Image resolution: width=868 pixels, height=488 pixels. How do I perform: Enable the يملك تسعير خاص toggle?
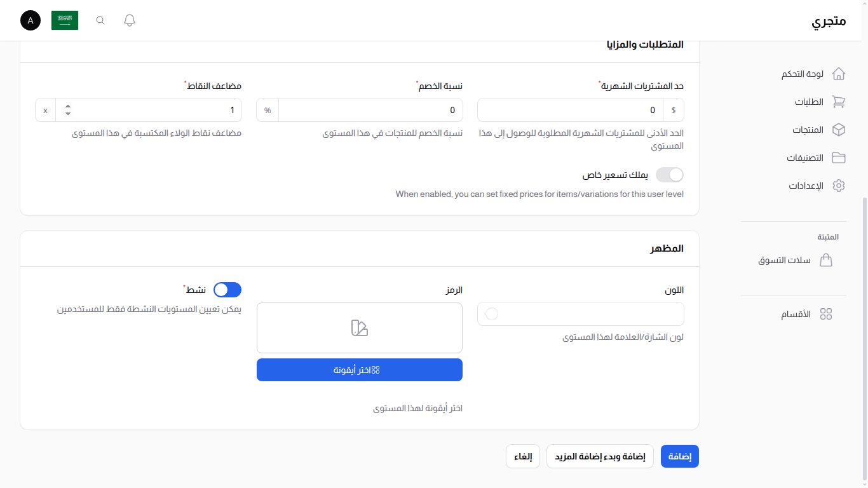pyautogui.click(x=669, y=174)
